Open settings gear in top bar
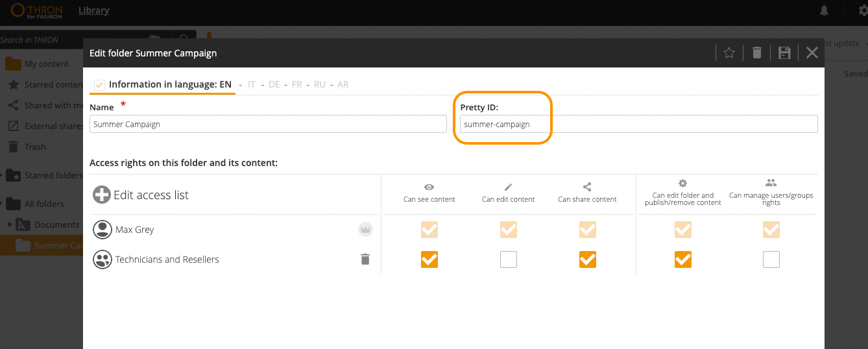This screenshot has width=868, height=349. [x=863, y=10]
